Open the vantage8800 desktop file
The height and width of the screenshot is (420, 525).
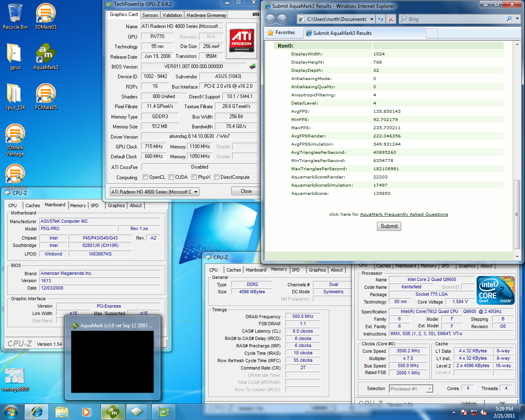(15, 380)
